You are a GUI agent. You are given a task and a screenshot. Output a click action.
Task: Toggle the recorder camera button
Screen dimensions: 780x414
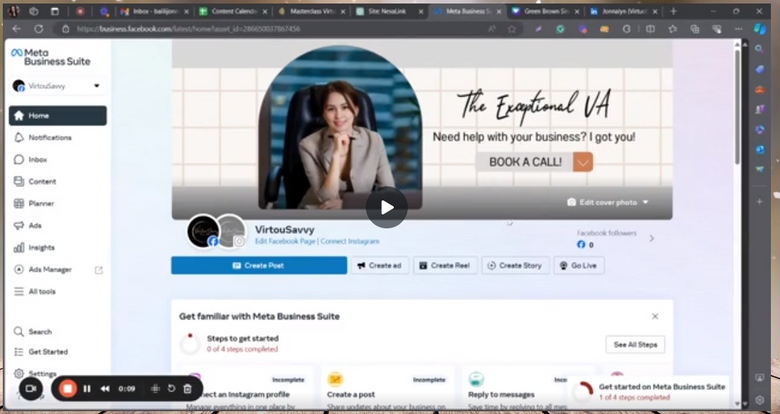(x=31, y=389)
